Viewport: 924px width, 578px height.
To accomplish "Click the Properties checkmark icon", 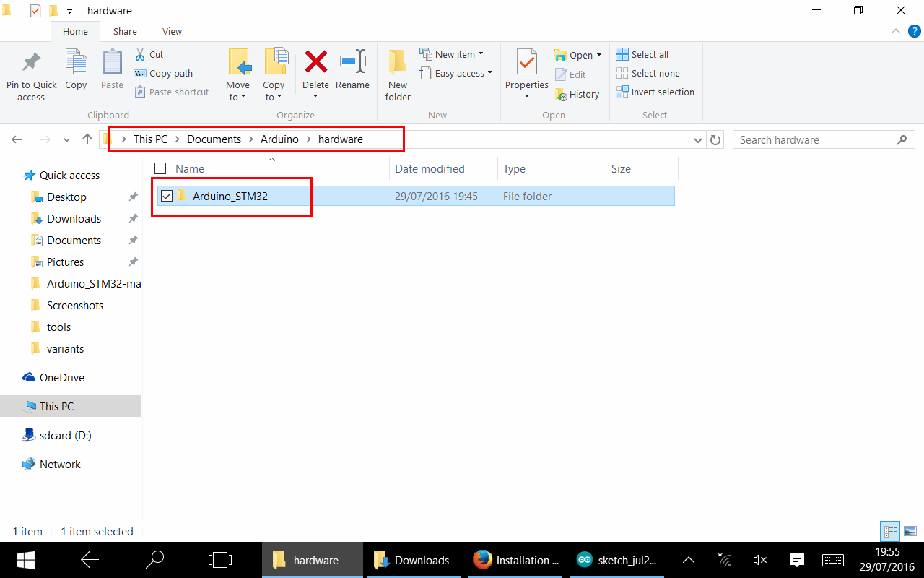I will pos(526,63).
